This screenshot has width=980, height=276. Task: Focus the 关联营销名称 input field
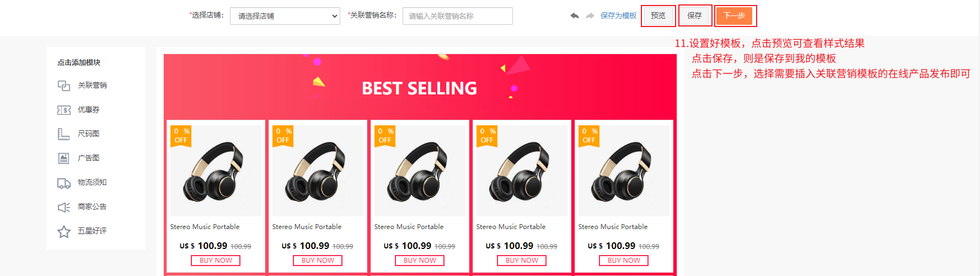[x=458, y=16]
